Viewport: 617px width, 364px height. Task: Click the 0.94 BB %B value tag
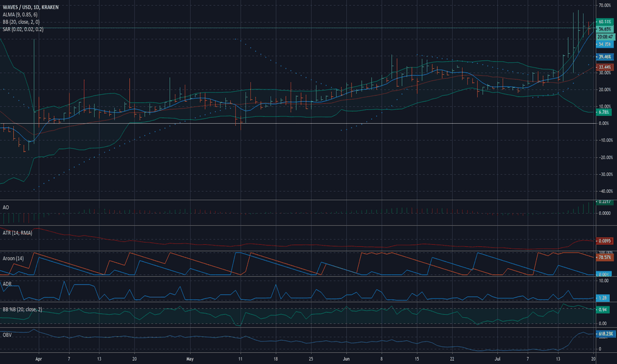(x=603, y=310)
